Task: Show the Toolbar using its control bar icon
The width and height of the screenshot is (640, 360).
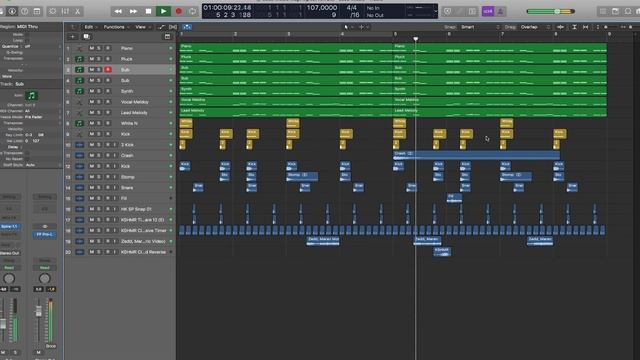Action: (37, 11)
